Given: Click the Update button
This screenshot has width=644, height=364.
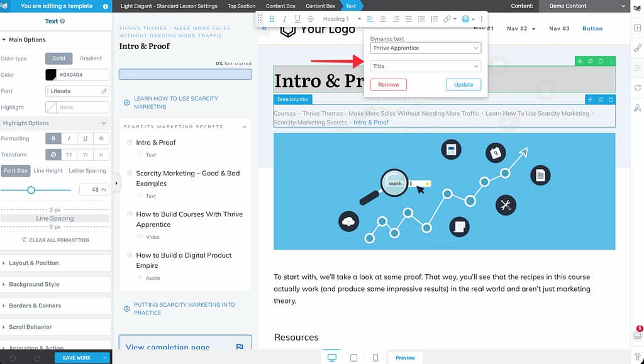Looking at the screenshot, I should pyautogui.click(x=464, y=84).
